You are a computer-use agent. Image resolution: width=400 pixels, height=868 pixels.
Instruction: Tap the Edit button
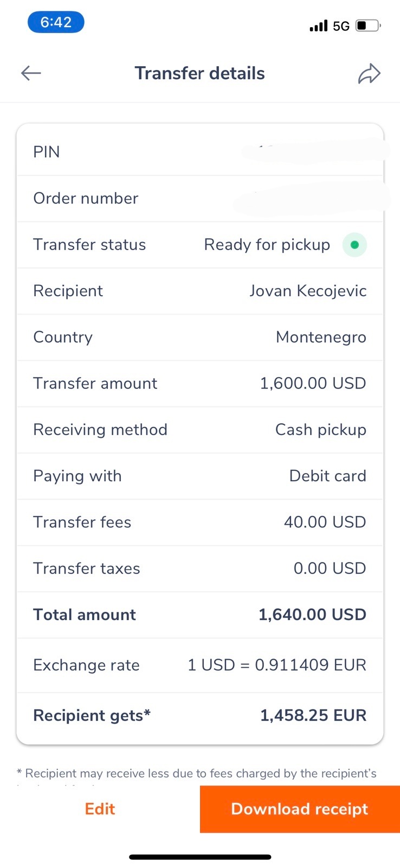pyautogui.click(x=100, y=809)
